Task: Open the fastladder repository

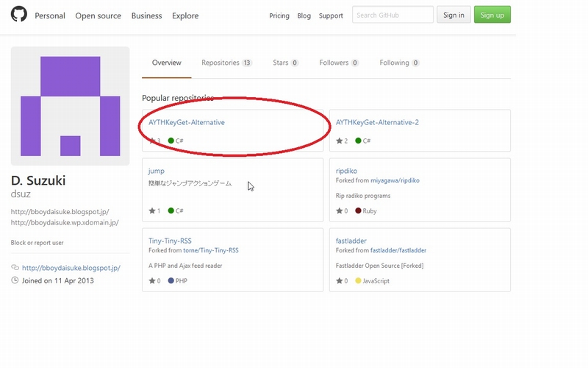Action: point(351,241)
